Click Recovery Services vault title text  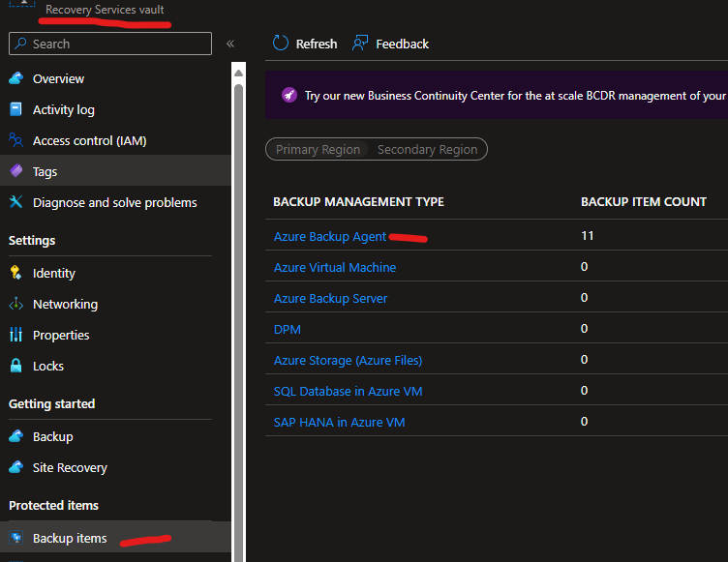[105, 10]
